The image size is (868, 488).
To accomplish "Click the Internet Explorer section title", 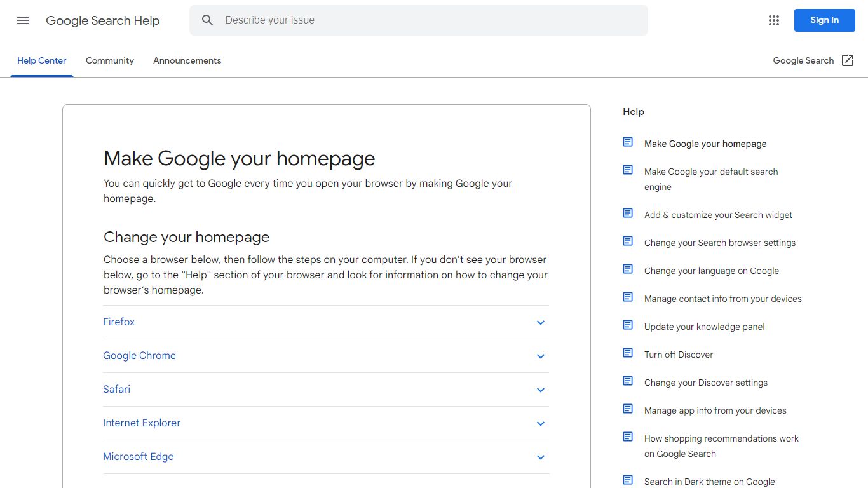I will pyautogui.click(x=142, y=423).
